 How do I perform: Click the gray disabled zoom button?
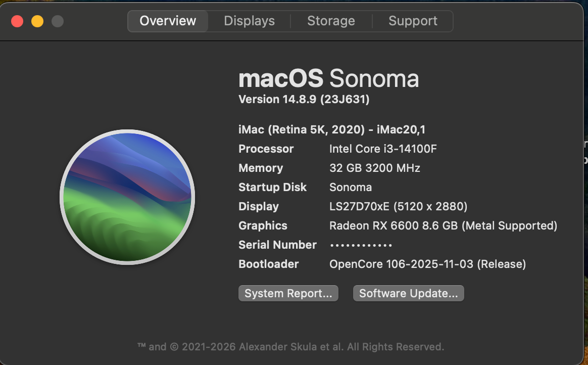point(58,21)
